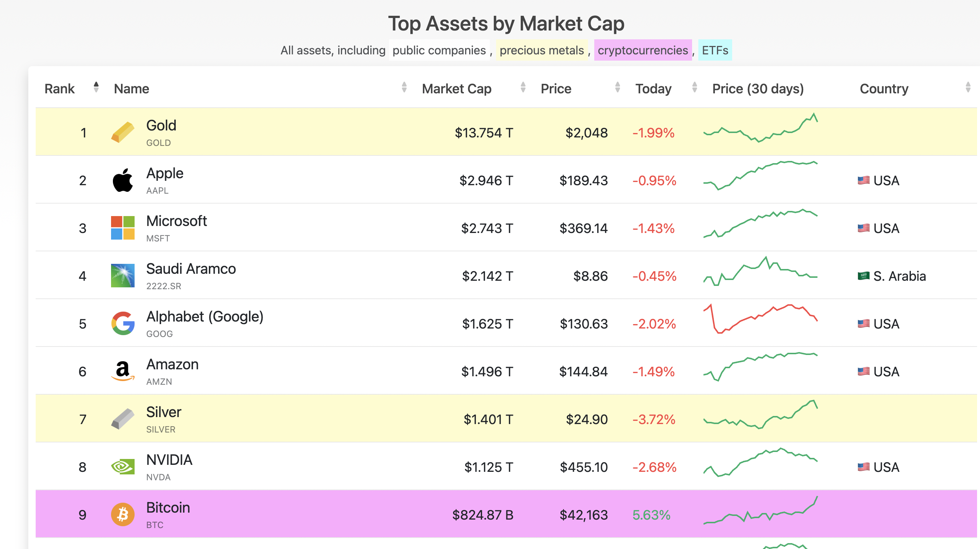
Task: Open the Apple company page
Action: coord(165,173)
